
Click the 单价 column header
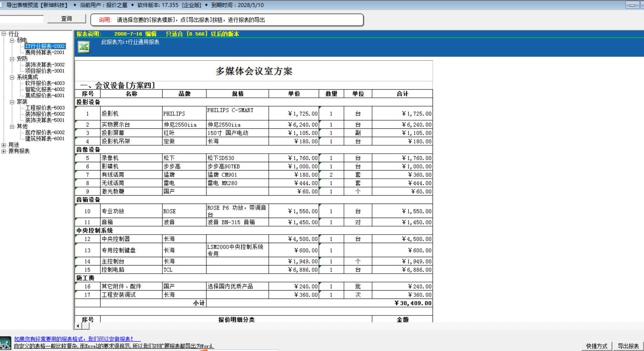294,94
